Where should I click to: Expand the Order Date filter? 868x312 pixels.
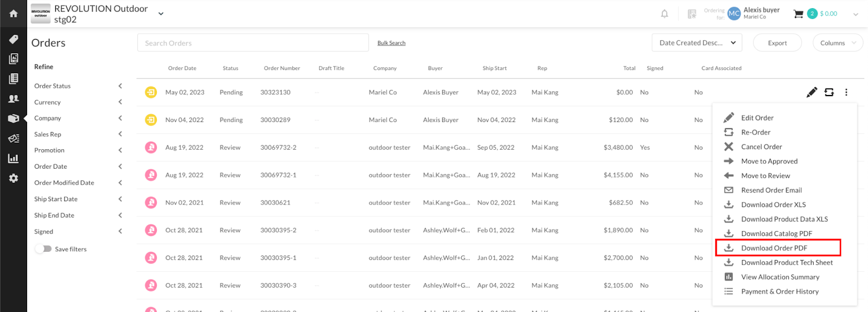pyautogui.click(x=120, y=167)
